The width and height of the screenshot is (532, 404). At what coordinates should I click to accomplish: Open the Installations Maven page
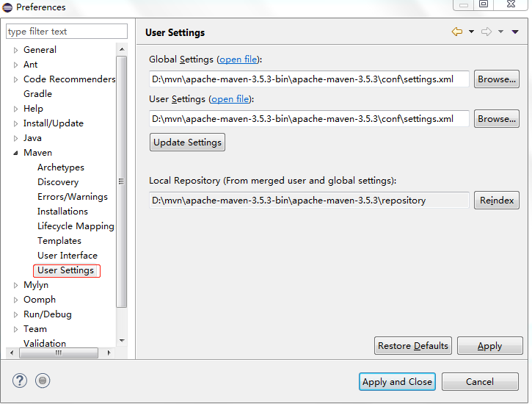coord(63,211)
